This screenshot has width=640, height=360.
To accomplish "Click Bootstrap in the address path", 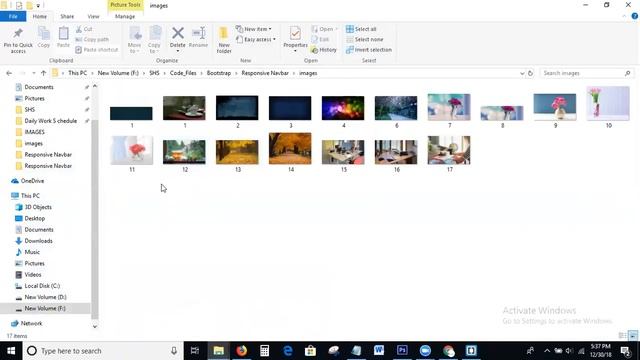I will 219,73.
